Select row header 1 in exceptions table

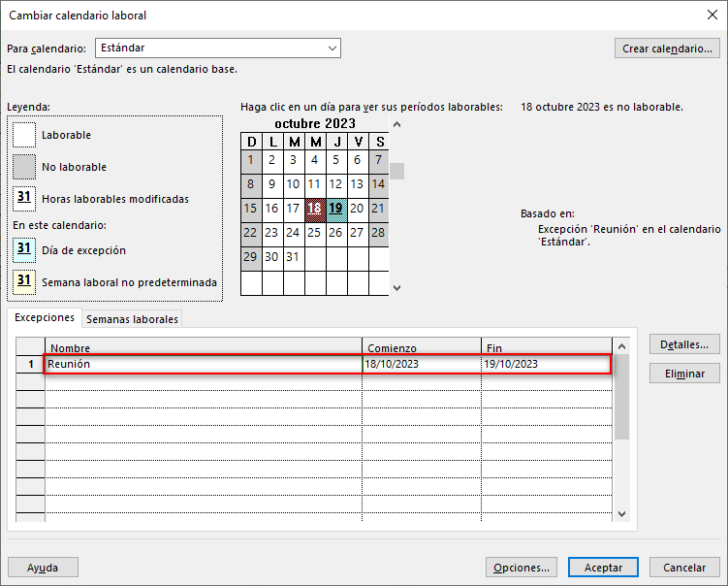point(31,364)
